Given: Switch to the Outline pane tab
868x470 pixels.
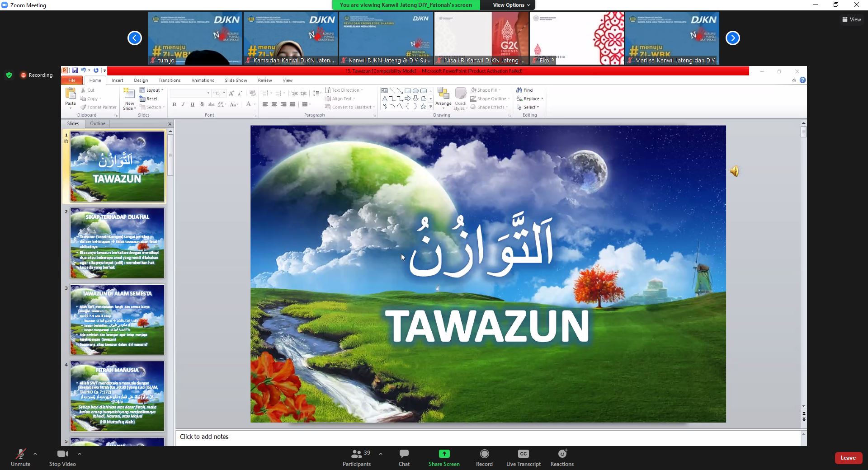Looking at the screenshot, I should tap(98, 123).
